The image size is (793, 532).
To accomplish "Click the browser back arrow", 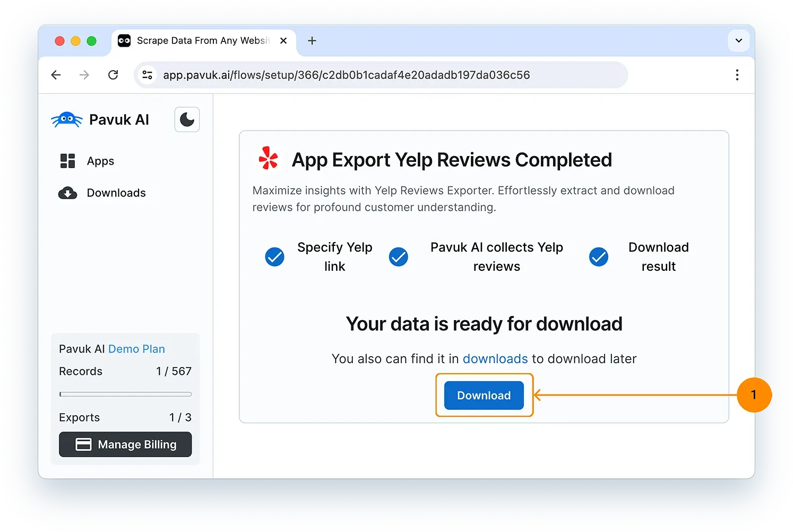I will click(x=56, y=75).
